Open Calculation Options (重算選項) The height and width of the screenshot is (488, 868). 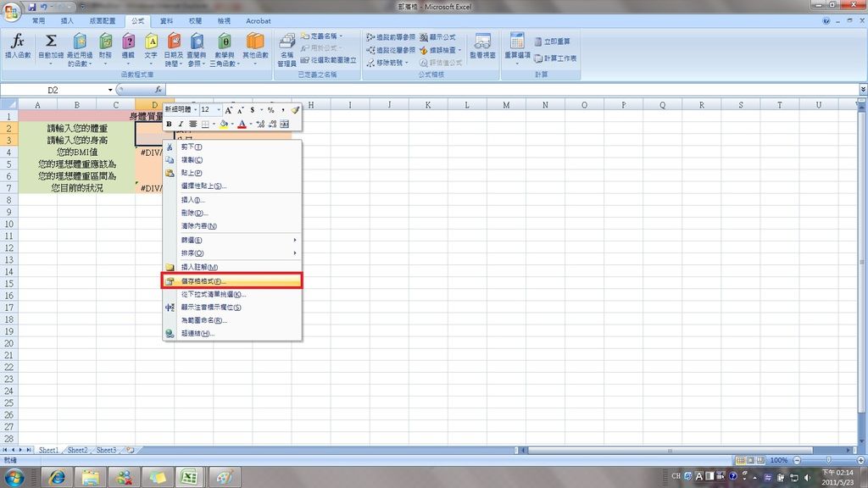517,47
